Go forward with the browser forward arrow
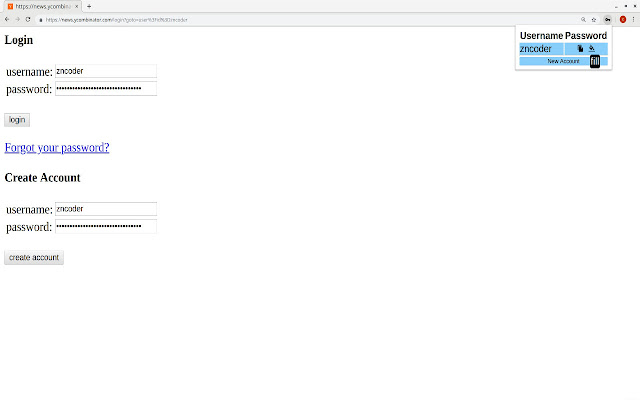 point(18,19)
